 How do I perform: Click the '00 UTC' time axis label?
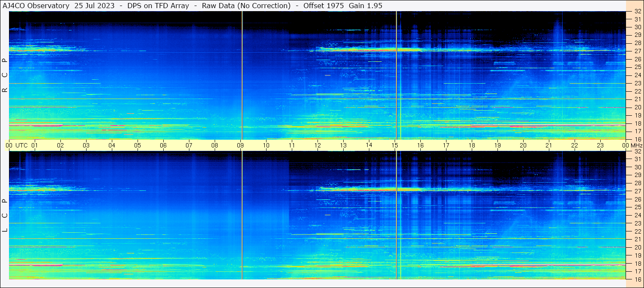pyautogui.click(x=16, y=145)
